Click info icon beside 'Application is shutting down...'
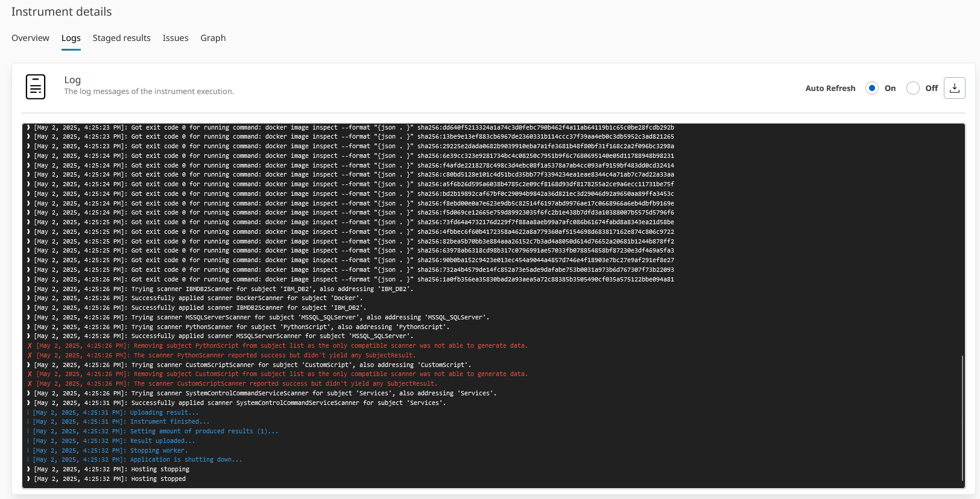This screenshot has height=499, width=980. pyautogui.click(x=28, y=460)
